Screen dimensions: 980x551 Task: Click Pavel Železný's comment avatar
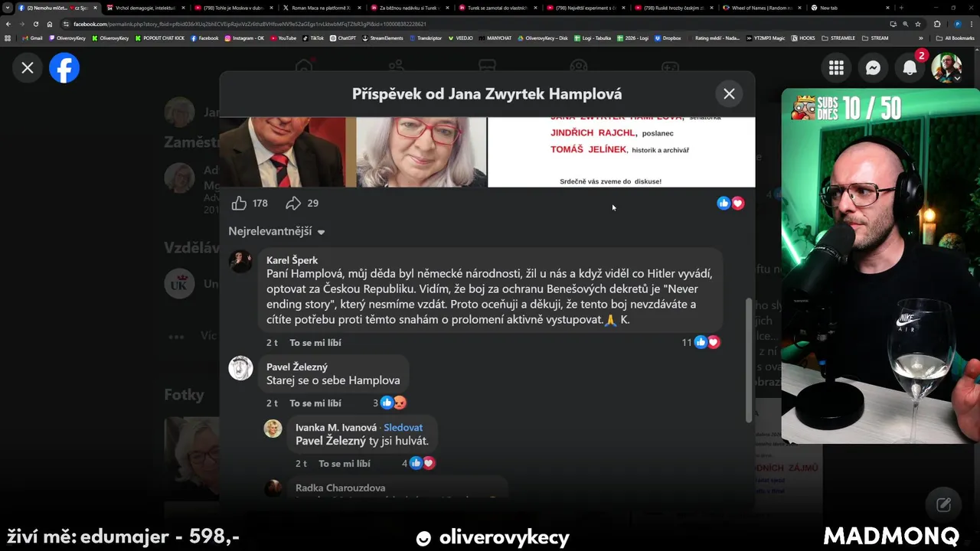click(240, 368)
